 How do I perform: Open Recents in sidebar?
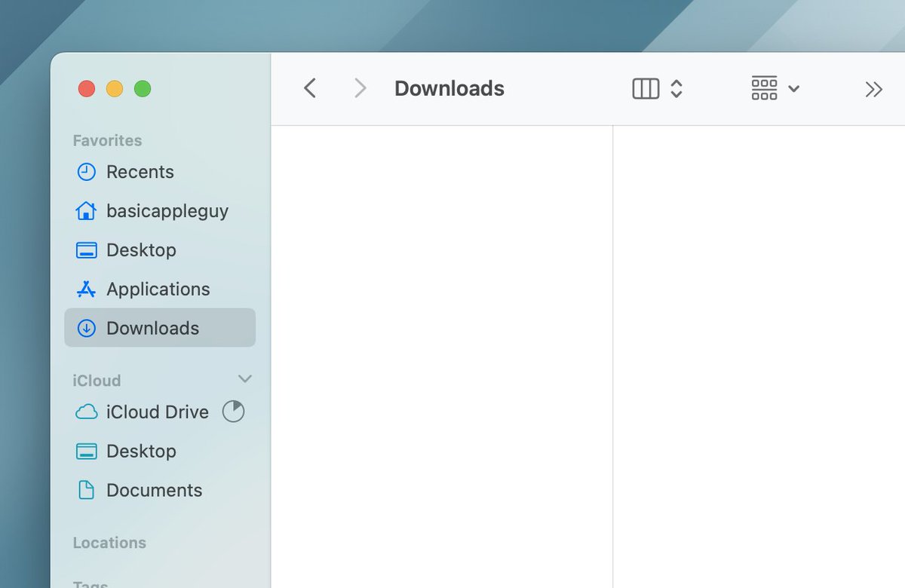click(x=160, y=172)
